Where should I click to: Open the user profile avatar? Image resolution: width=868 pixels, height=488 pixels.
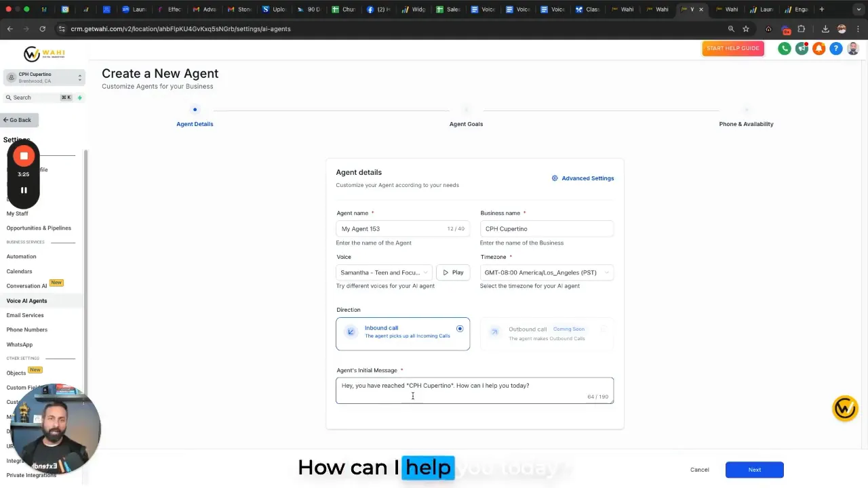pos(853,49)
